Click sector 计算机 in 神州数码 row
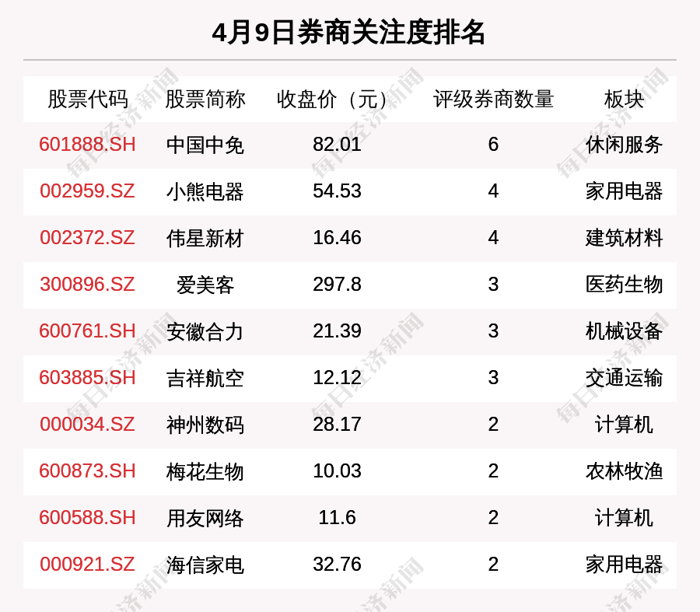 [624, 424]
